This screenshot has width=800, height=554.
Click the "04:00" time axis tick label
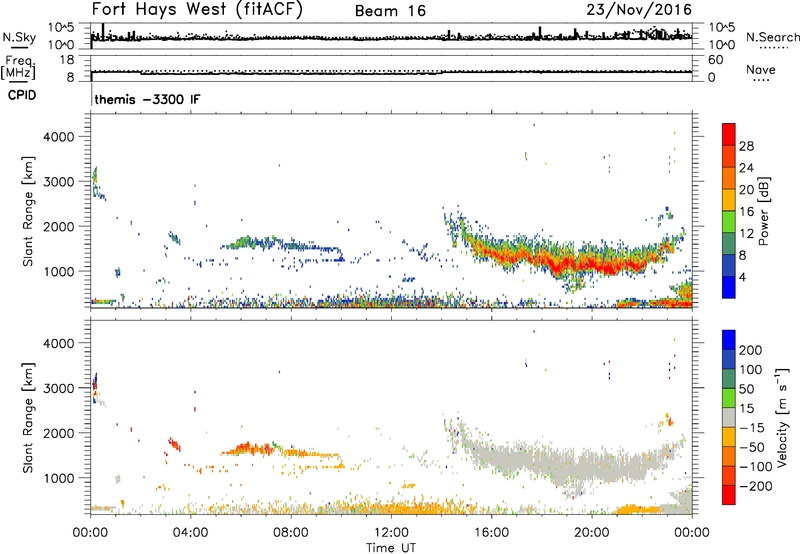[x=190, y=533]
